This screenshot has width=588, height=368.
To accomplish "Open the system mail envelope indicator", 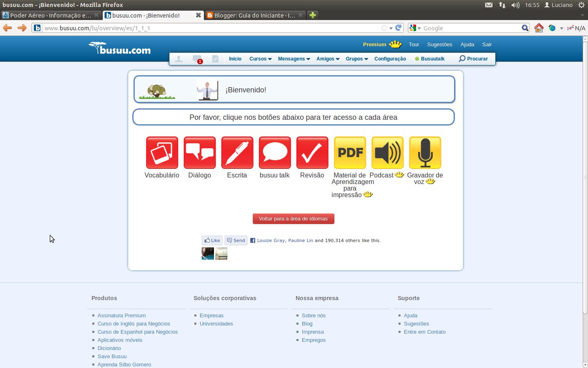I will [x=489, y=5].
